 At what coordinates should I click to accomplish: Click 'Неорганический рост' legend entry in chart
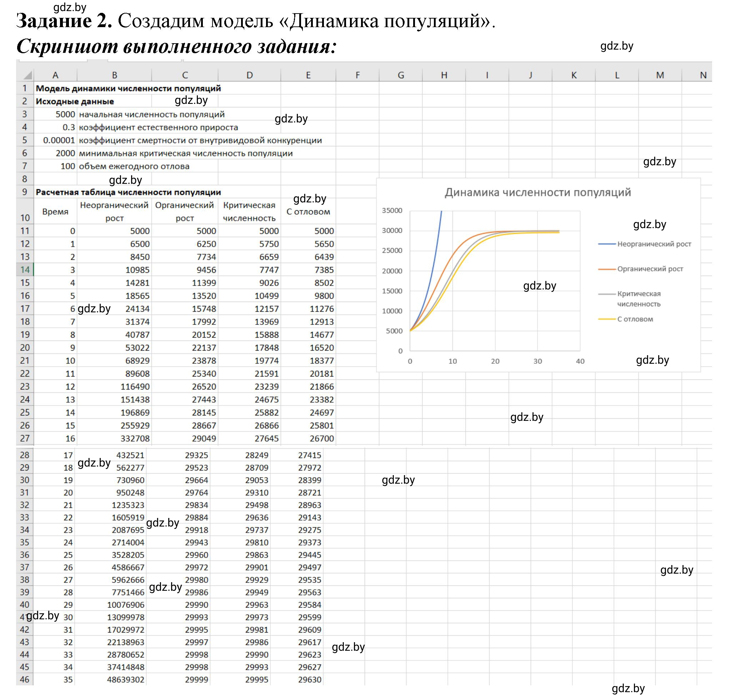[x=645, y=244]
